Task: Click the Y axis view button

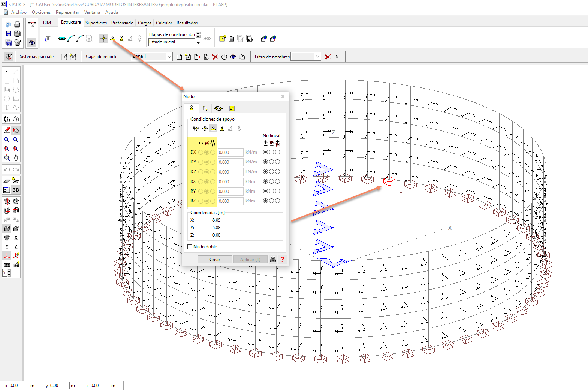Action: click(x=7, y=247)
